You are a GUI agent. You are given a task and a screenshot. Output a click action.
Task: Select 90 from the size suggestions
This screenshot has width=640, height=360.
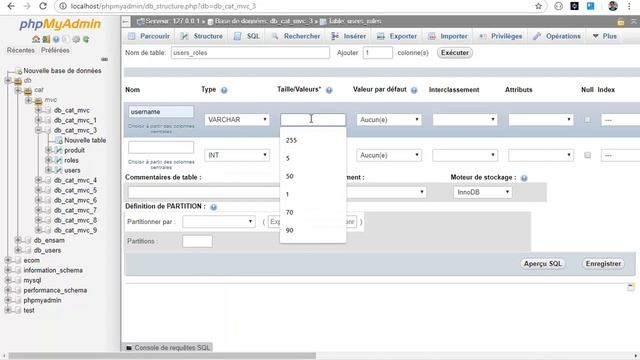click(x=313, y=230)
